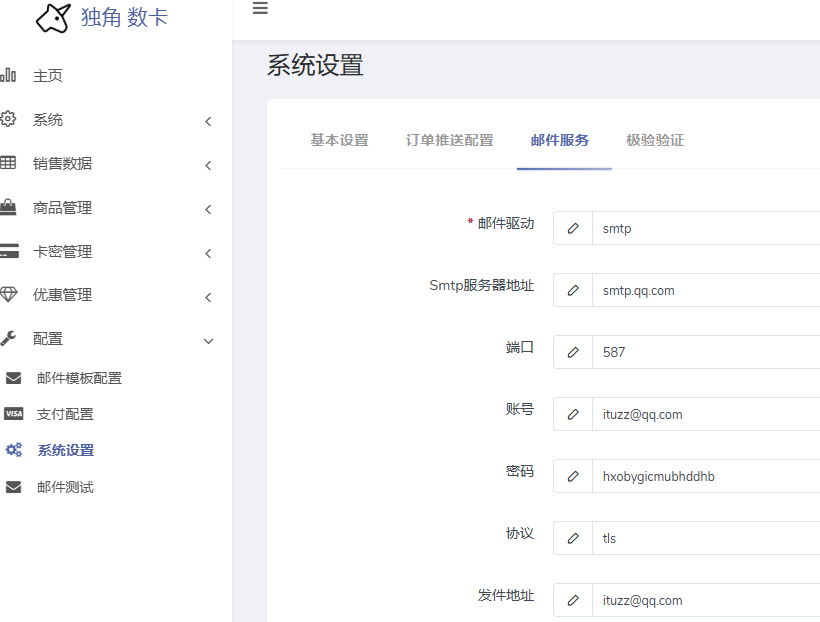This screenshot has height=622, width=820.
Task: Go to 主页 in sidebar
Action: pyautogui.click(x=48, y=76)
